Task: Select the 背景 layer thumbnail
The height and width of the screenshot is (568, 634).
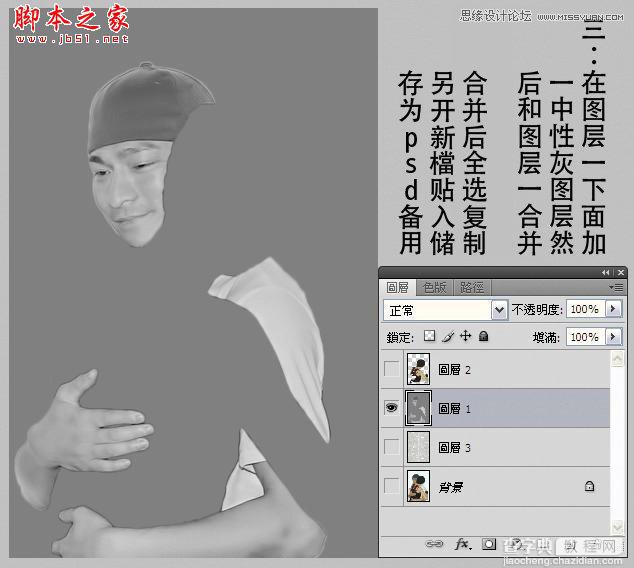Action: coord(418,486)
